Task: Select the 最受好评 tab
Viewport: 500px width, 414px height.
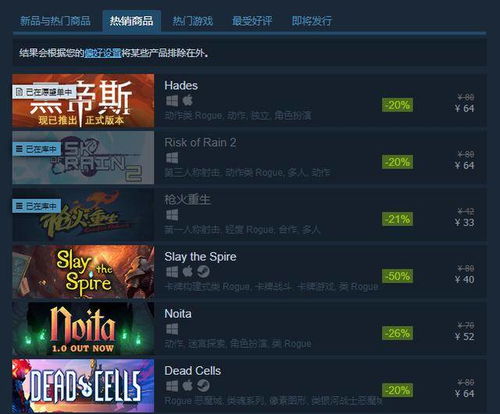Action: click(x=252, y=21)
